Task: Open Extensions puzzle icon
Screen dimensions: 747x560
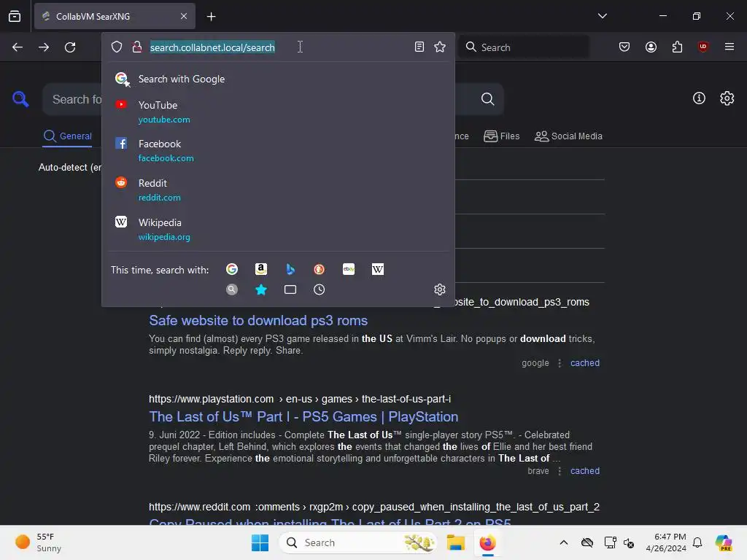Action: pos(677,47)
